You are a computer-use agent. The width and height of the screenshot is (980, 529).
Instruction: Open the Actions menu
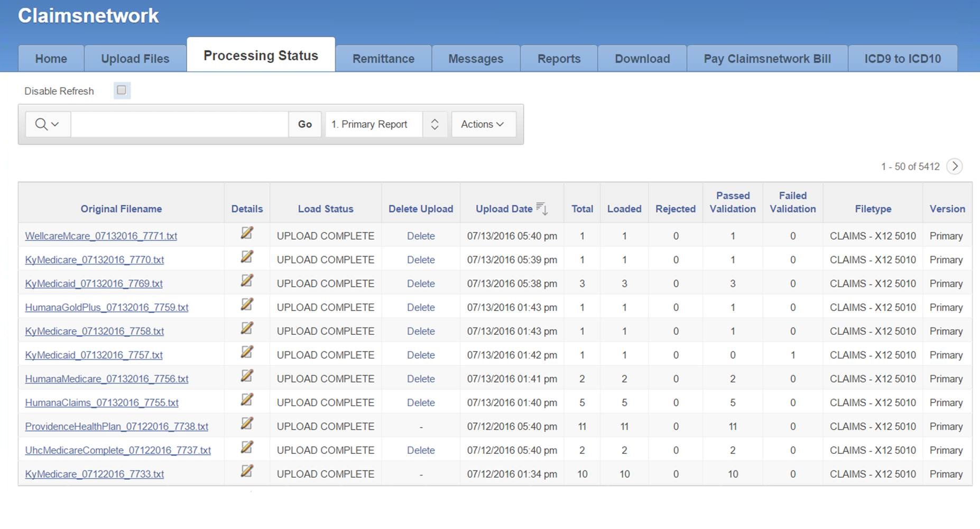click(x=483, y=124)
